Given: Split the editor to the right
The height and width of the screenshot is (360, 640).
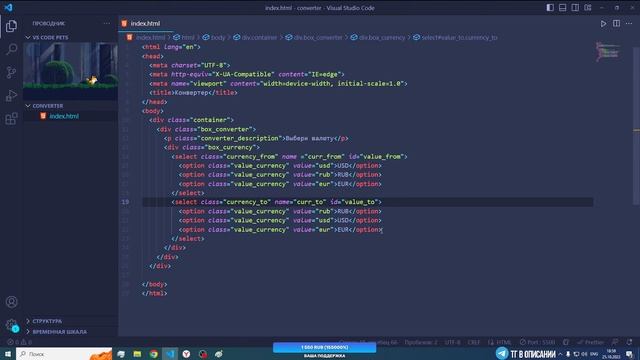Looking at the screenshot, I should [x=616, y=24].
